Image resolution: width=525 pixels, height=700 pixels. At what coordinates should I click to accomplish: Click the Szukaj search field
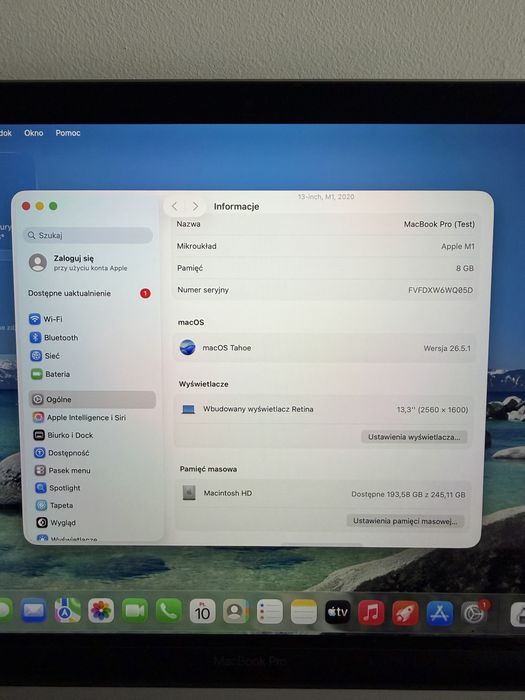point(88,235)
